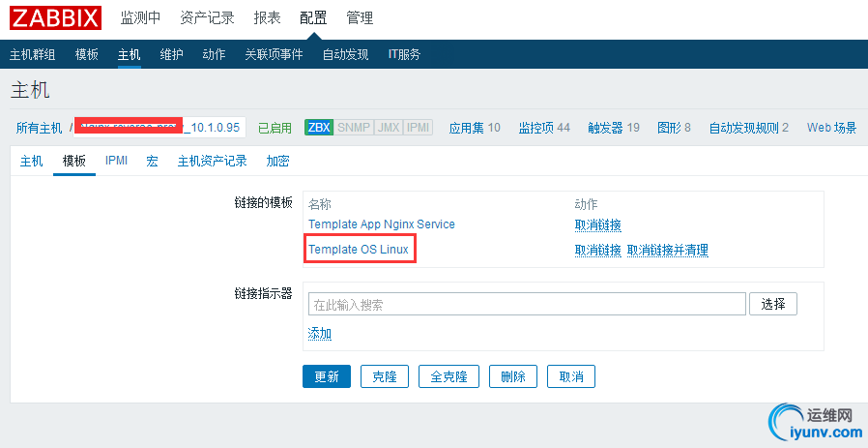Click the 添加 link under the search field

(x=319, y=334)
